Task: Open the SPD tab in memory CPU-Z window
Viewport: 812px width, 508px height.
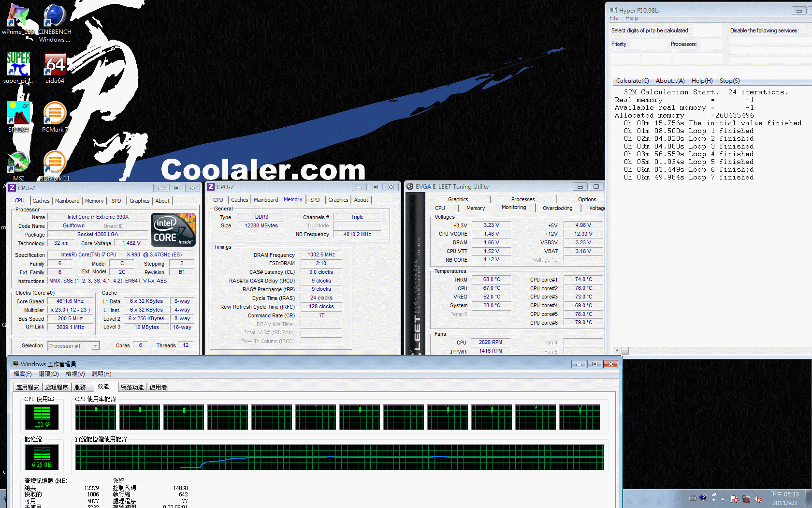Action: (x=315, y=200)
